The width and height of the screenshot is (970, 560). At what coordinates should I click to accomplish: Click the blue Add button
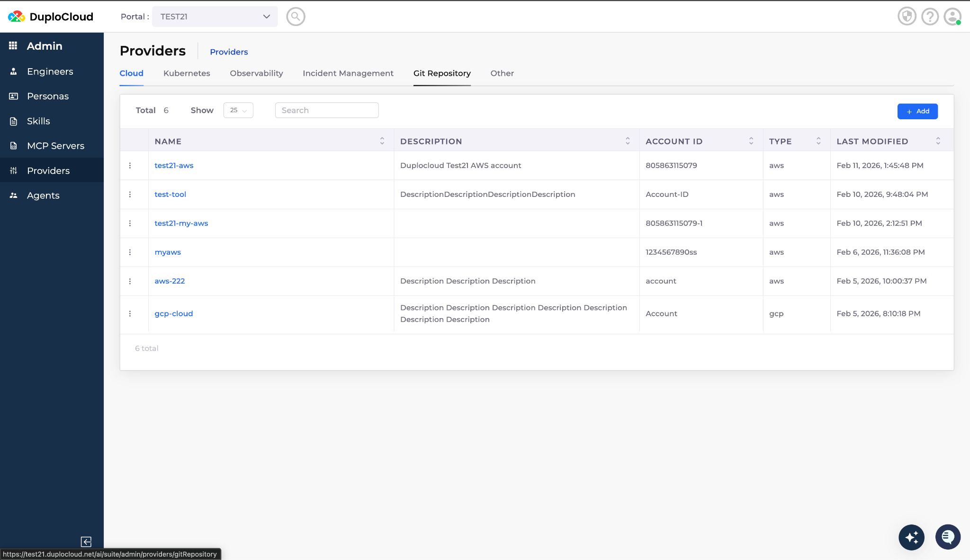[x=917, y=111]
